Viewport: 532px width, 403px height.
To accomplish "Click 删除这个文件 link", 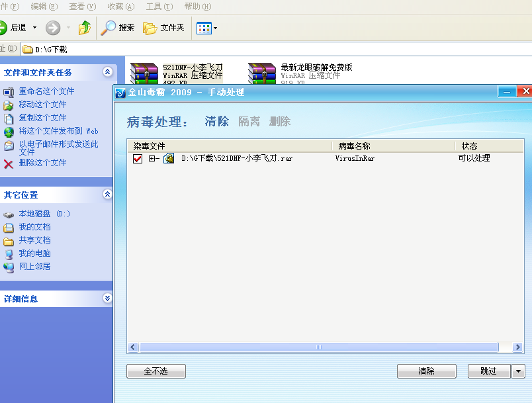I will tap(42, 163).
